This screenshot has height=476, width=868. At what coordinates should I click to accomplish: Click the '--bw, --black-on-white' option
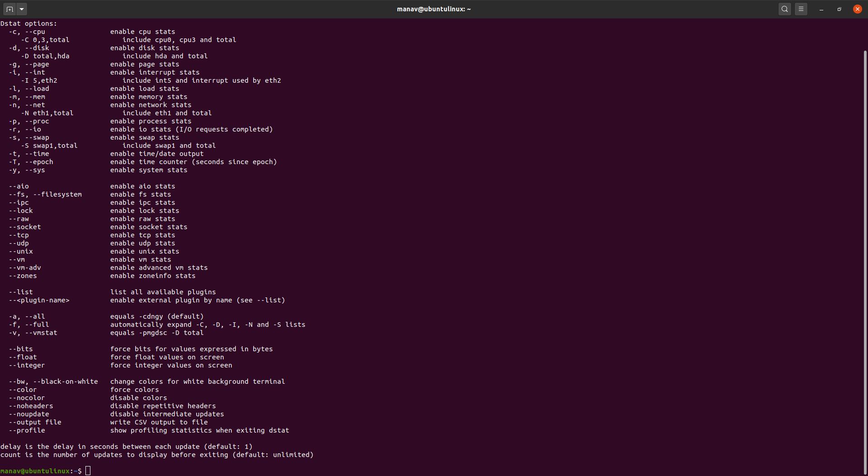click(53, 382)
